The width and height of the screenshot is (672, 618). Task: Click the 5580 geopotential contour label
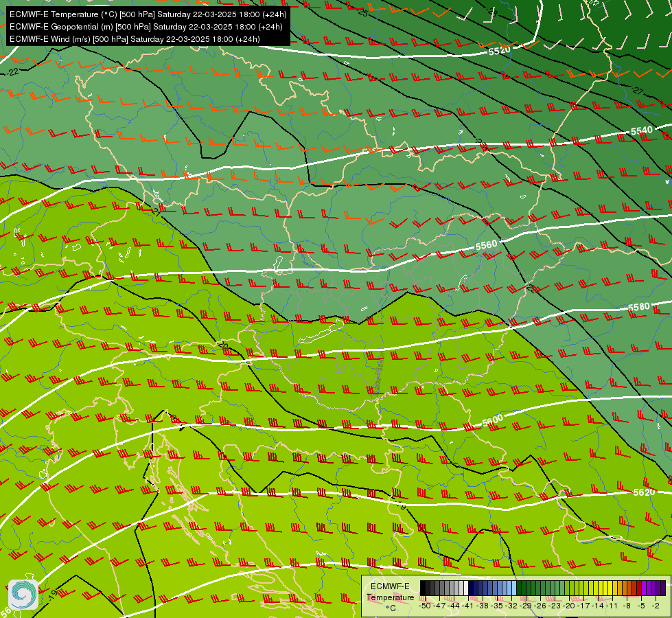[x=638, y=307]
